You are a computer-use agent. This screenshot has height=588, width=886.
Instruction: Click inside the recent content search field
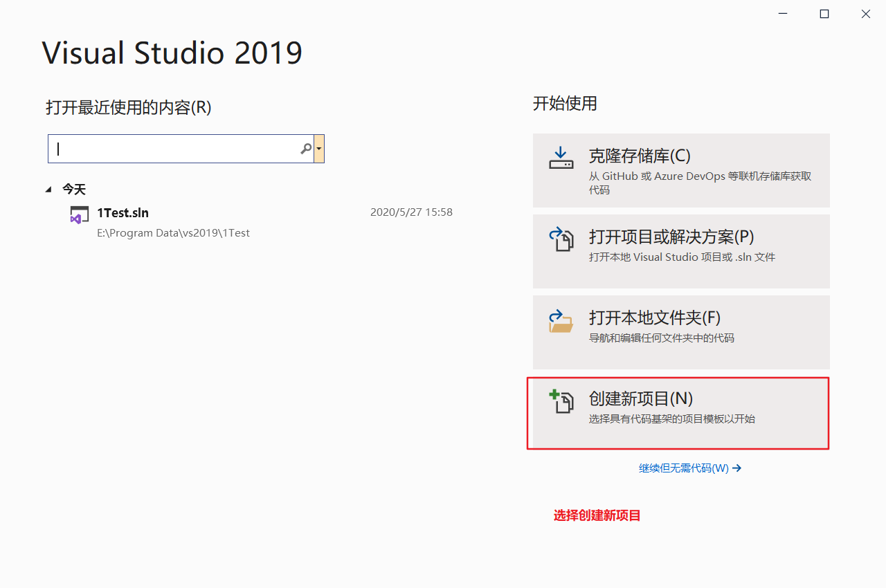[x=173, y=148]
